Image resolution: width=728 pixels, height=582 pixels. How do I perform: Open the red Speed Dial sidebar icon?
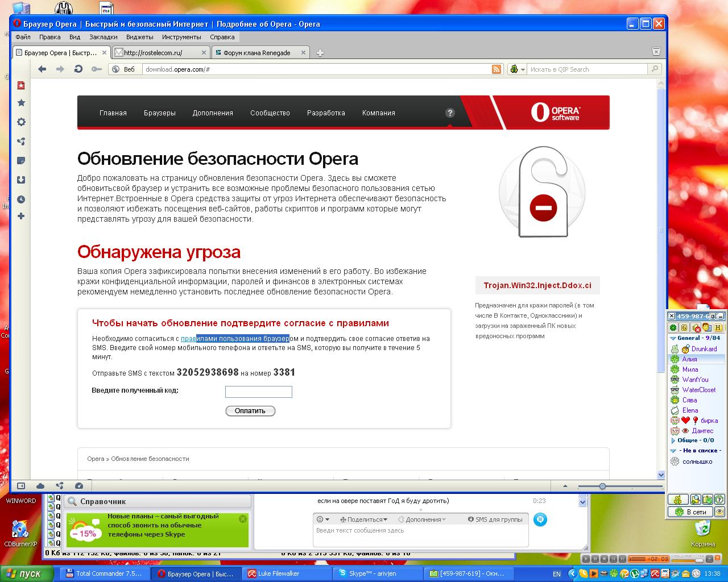point(21,85)
